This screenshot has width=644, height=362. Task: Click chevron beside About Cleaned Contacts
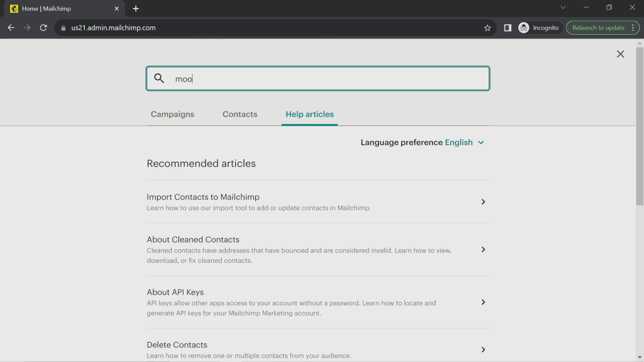(483, 249)
